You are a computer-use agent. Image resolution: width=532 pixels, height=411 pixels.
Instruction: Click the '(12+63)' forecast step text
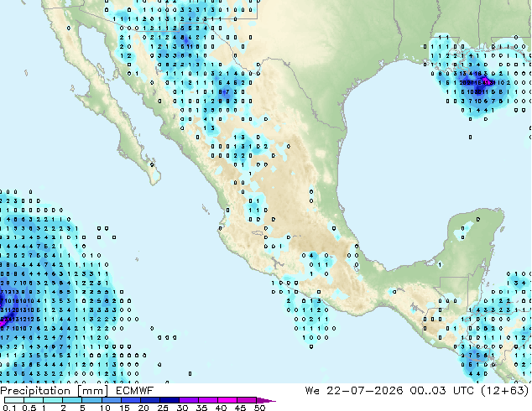tap(505, 391)
